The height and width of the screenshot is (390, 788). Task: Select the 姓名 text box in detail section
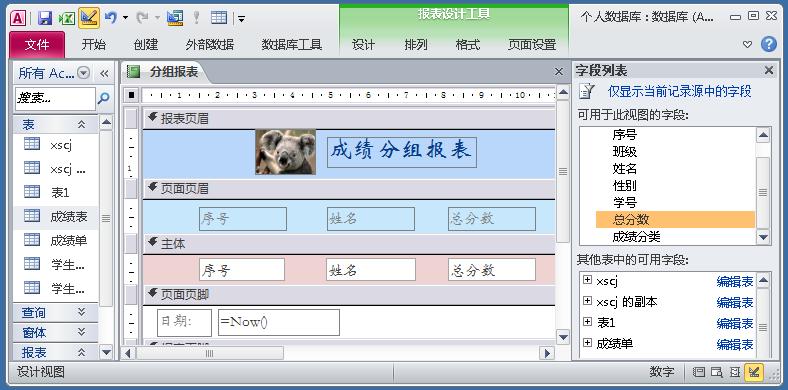[371, 270]
